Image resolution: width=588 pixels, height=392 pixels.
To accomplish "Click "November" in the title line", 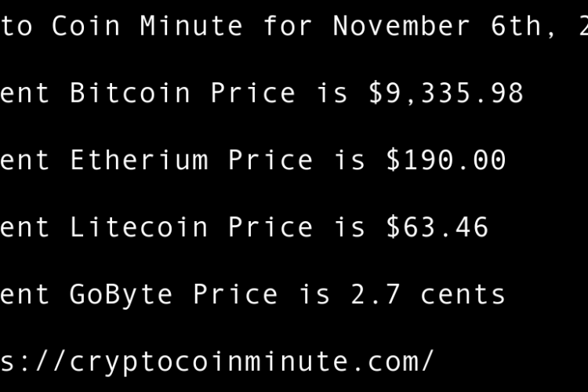I will (x=401, y=26).
